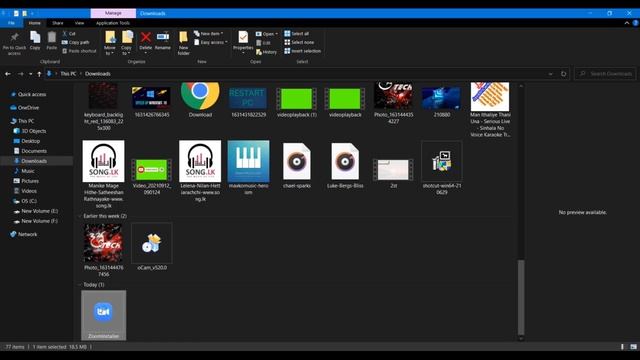Select the Chrome Download file
This screenshot has height=360, width=640.
click(x=200, y=100)
